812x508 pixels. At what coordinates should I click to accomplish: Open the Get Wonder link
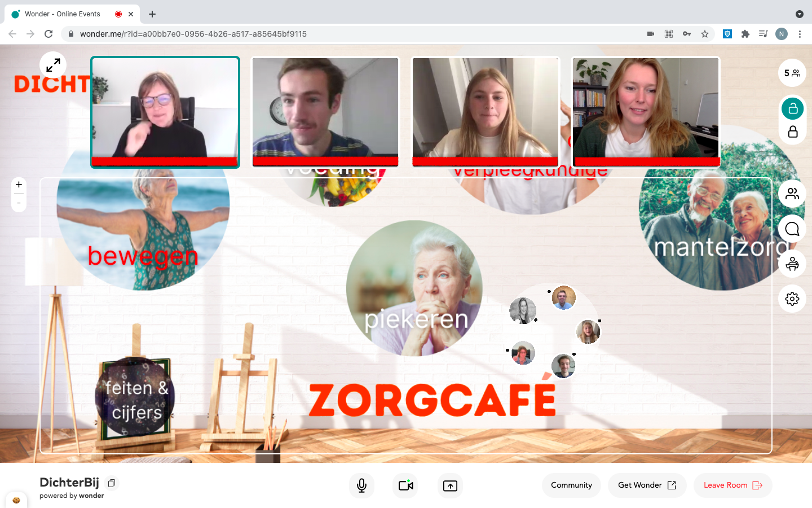point(647,485)
